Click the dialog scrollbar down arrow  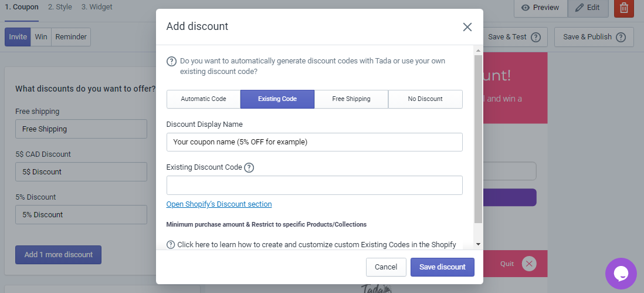[x=478, y=244]
